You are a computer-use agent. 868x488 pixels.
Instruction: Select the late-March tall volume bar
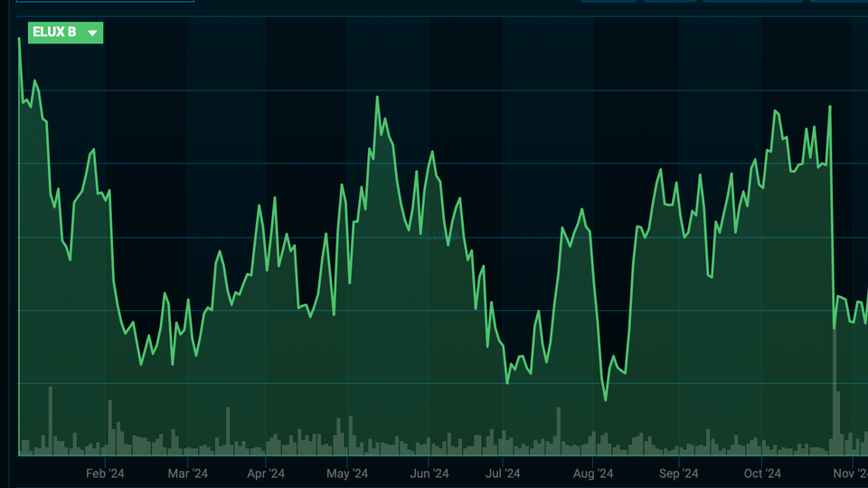tap(228, 430)
